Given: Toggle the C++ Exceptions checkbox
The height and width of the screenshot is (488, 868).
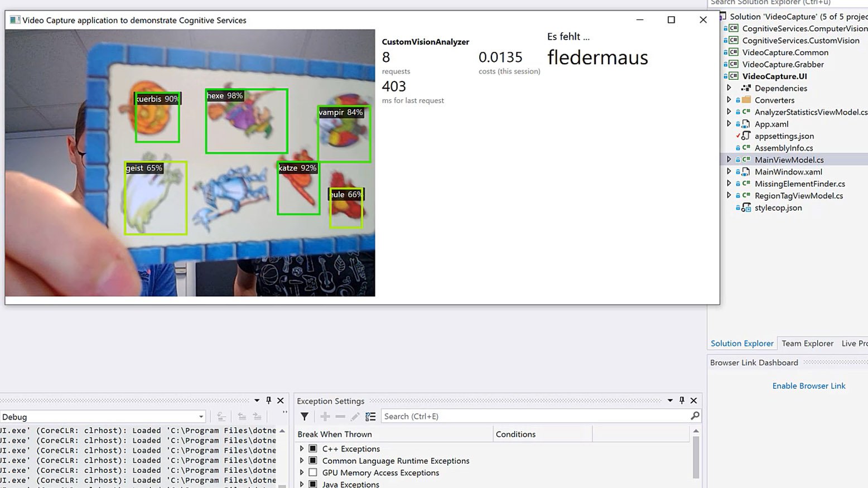Looking at the screenshot, I should click(x=313, y=449).
